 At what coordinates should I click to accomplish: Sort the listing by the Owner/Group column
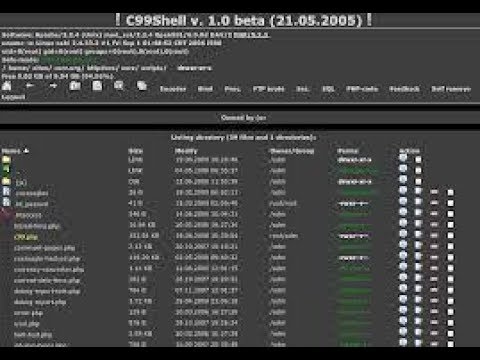[292, 151]
